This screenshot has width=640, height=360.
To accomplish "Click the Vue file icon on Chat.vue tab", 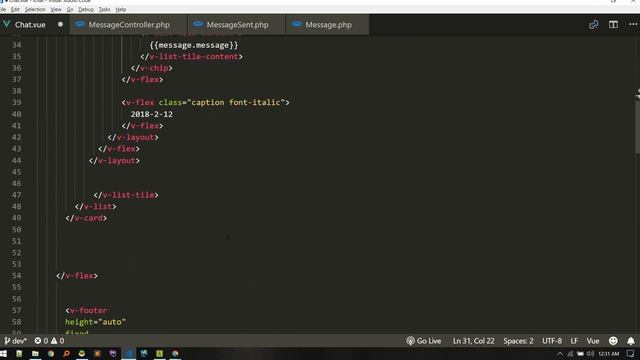I will 7,24.
